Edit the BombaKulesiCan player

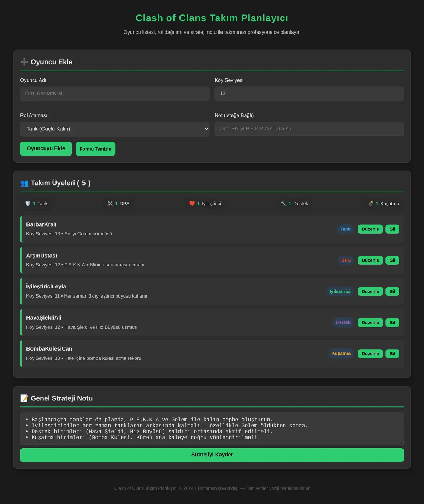point(370,353)
